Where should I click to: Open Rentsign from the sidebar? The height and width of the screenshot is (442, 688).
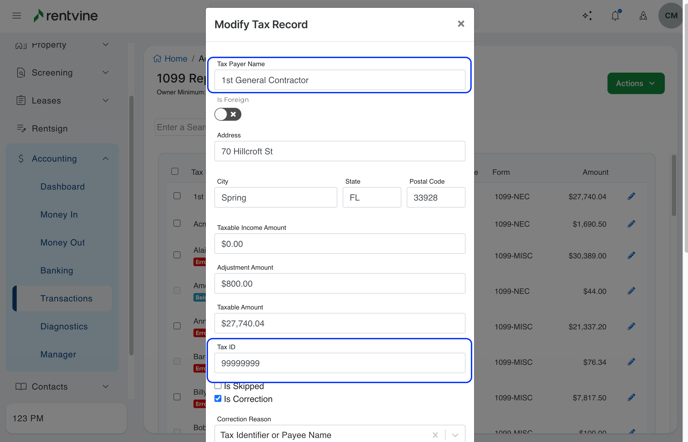49,128
